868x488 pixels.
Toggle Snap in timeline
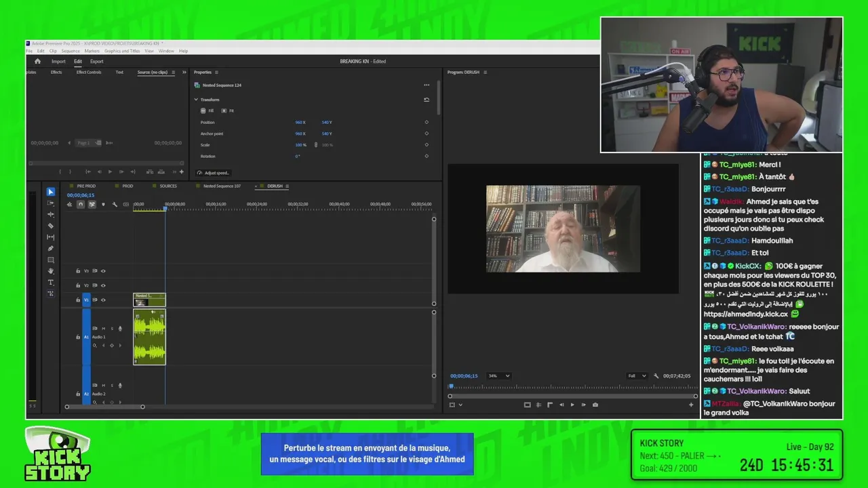(x=81, y=204)
